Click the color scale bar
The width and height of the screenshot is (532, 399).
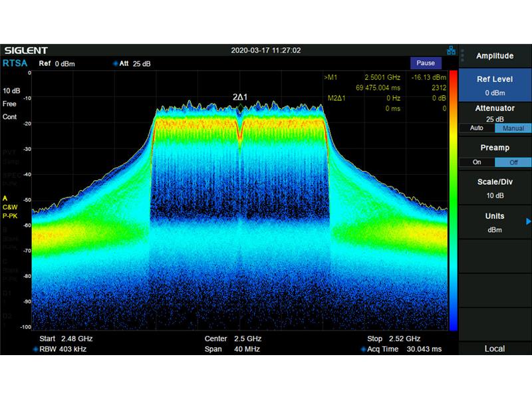click(453, 200)
